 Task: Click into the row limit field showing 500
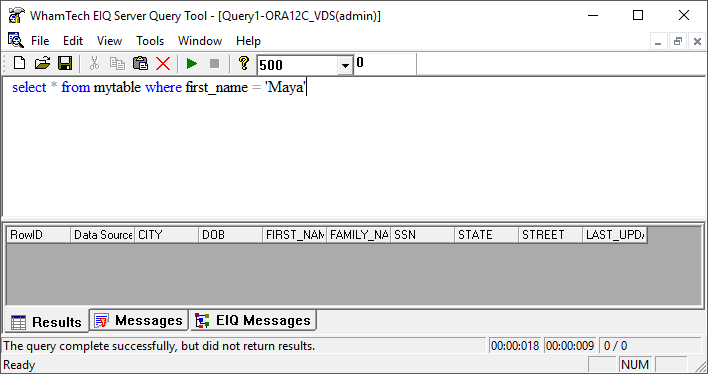tap(298, 65)
